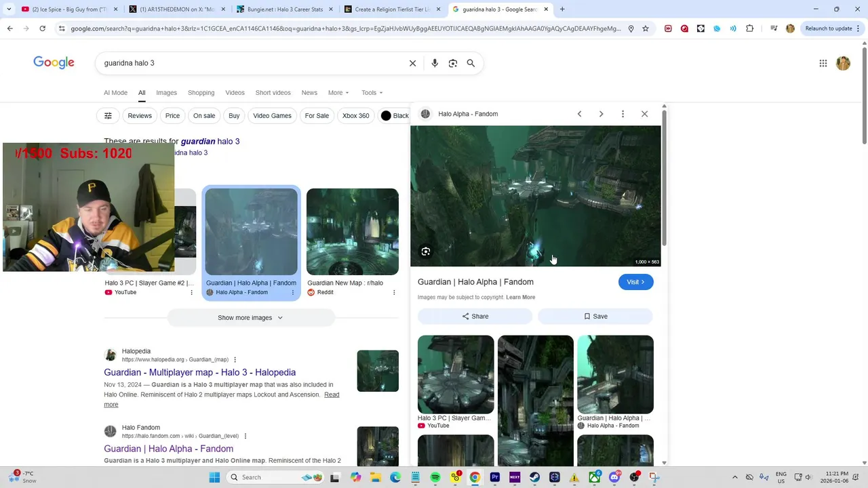Open the tab search dropdown arrow
Image resolution: width=868 pixels, height=488 pixels.
(x=9, y=9)
